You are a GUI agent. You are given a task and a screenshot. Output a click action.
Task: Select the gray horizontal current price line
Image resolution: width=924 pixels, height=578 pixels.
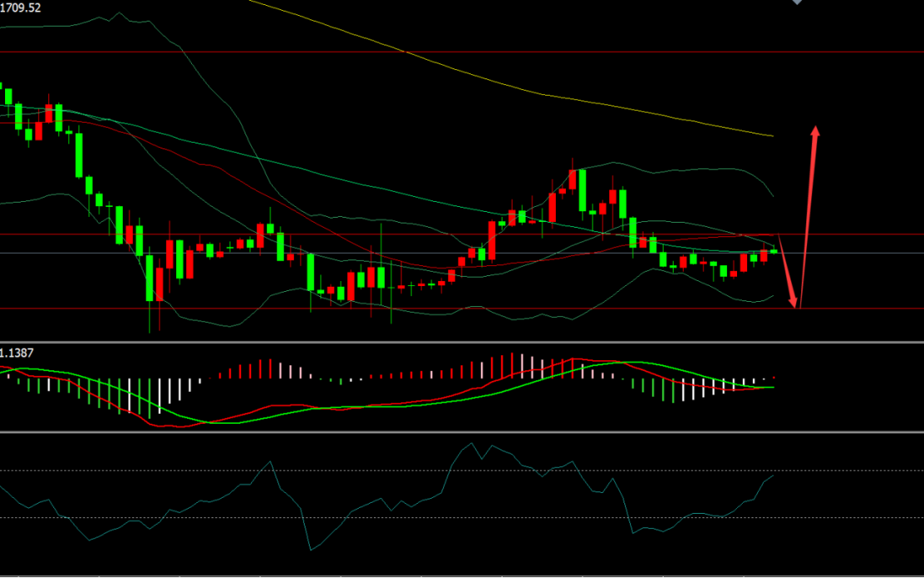[x=462, y=253]
